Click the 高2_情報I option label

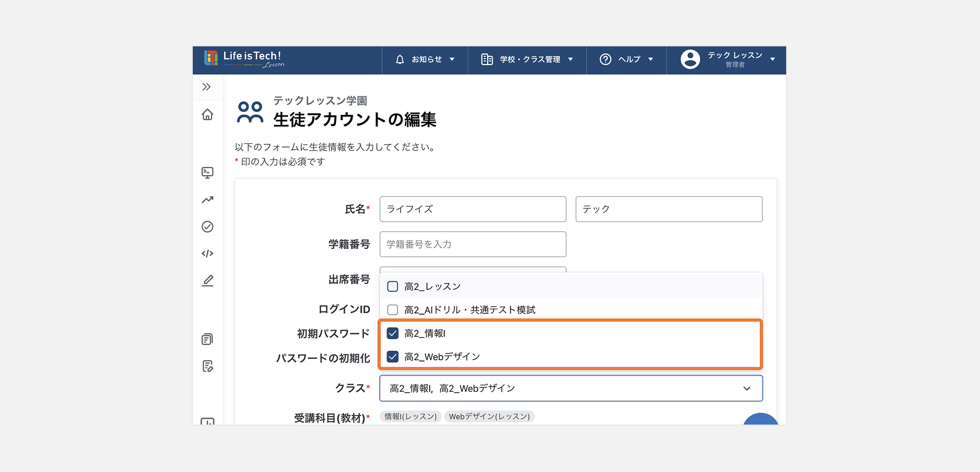click(x=425, y=334)
